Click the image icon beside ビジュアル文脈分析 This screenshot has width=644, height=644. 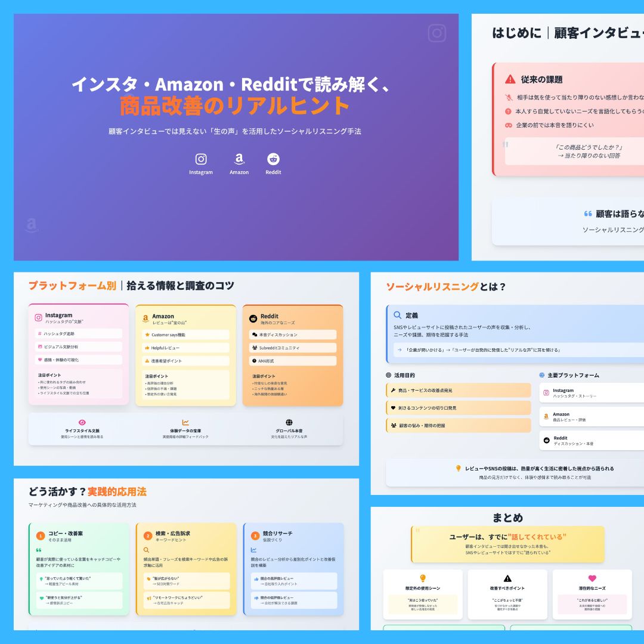coord(40,346)
